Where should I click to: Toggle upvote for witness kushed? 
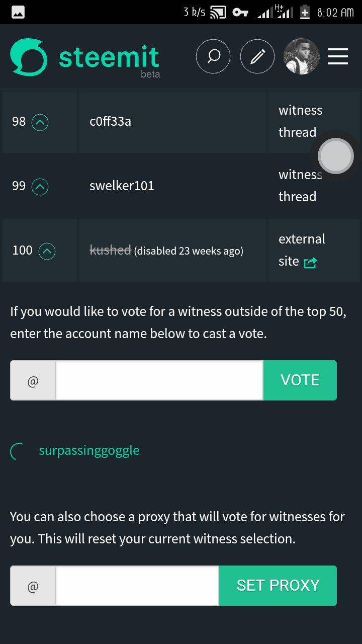tap(47, 251)
